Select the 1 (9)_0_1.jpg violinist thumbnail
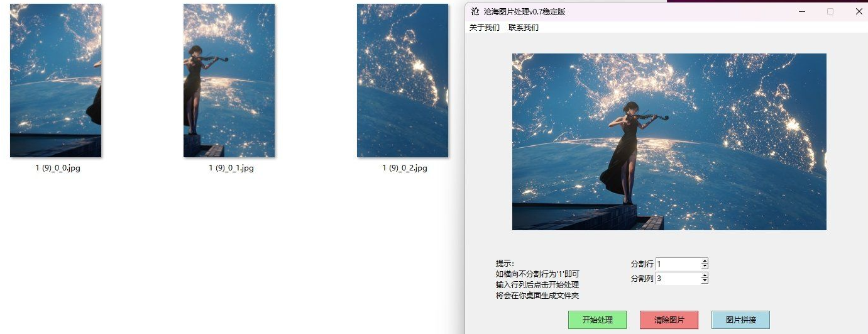Viewport: 868px width, 334px height. pos(229,81)
